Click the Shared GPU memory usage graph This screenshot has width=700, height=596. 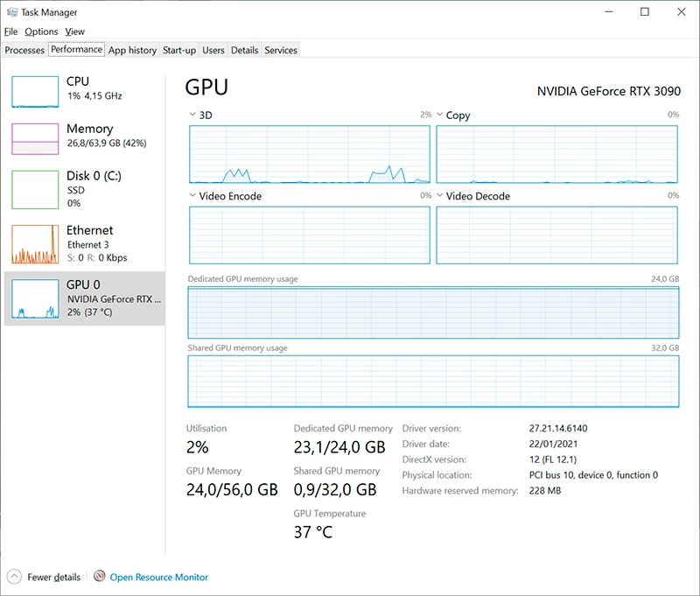coord(433,382)
